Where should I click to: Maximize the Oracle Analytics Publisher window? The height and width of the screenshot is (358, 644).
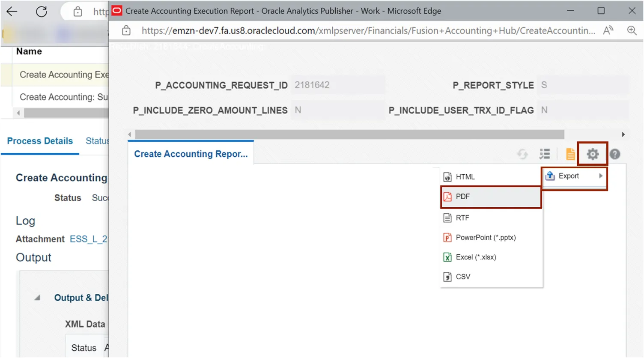601,11
